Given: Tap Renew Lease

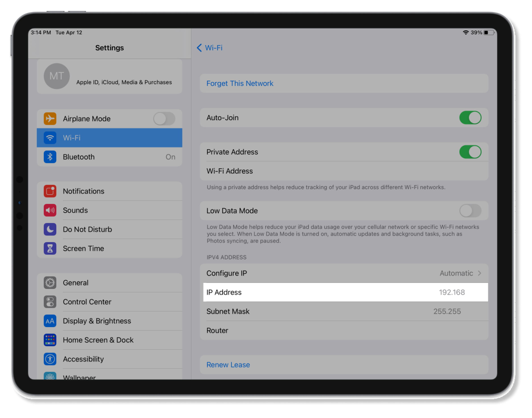Looking at the screenshot, I should 344,365.
